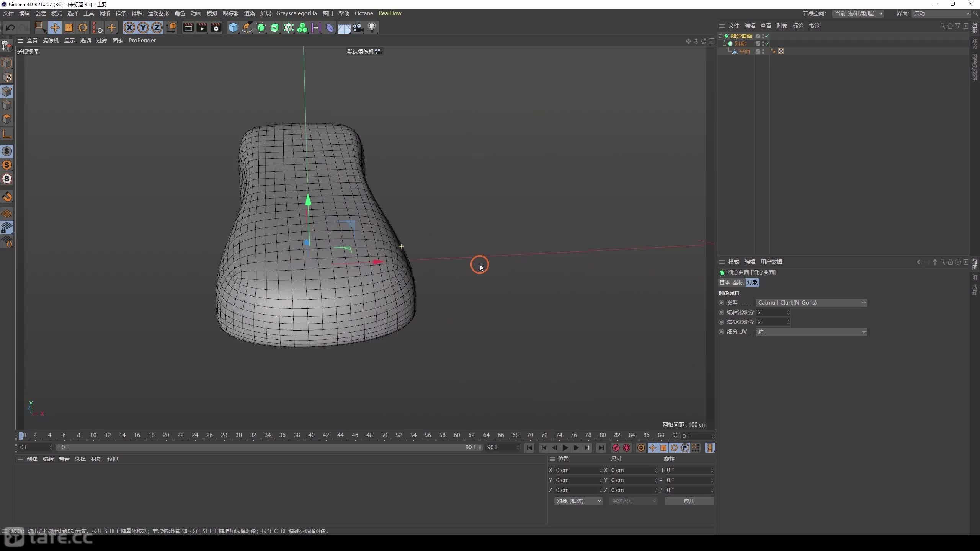Open Edit Render Settings
This screenshot has width=980, height=551.
(216, 28)
